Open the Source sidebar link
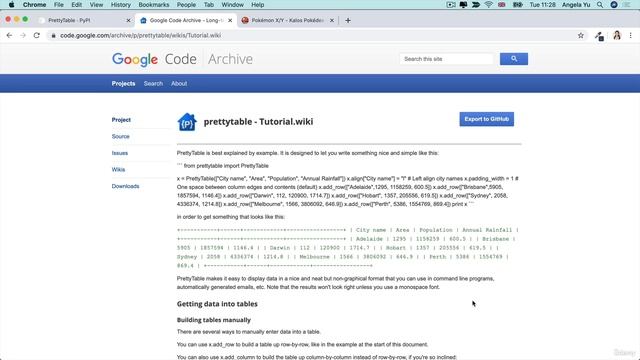640x360 pixels. tap(120, 136)
